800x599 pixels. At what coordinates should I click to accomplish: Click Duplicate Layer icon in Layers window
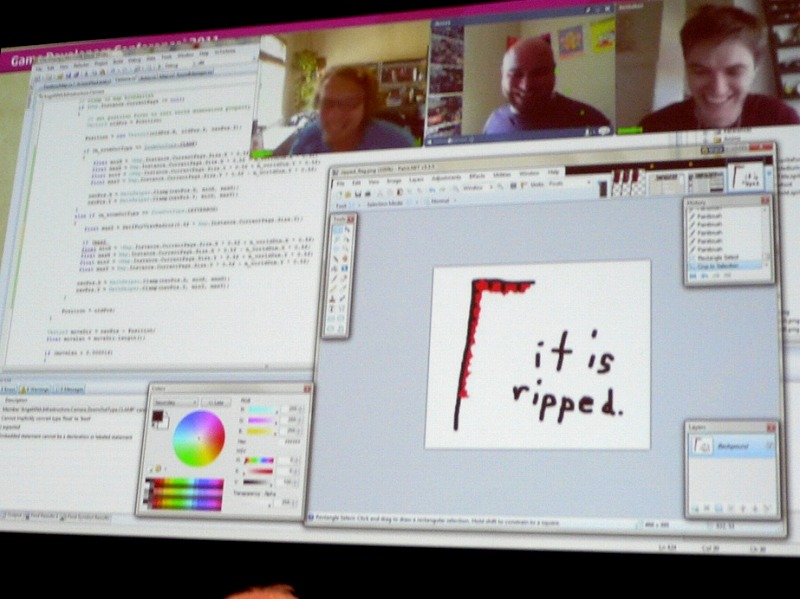click(x=719, y=508)
